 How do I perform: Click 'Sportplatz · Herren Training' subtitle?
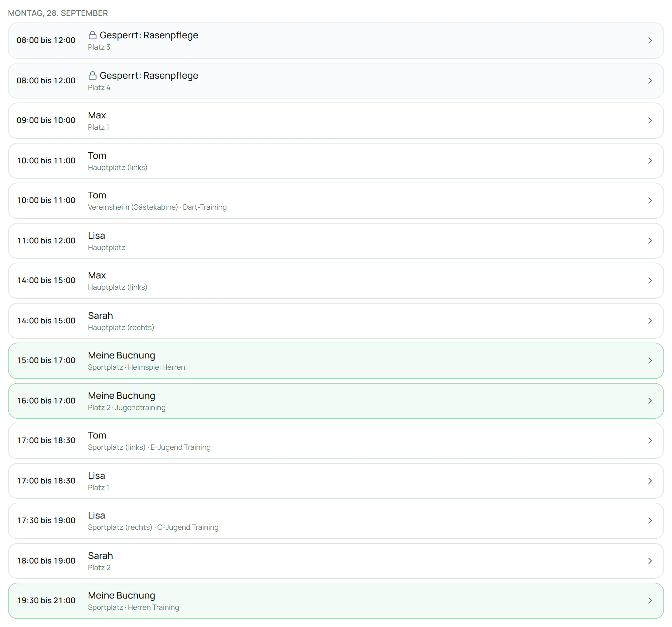tap(134, 607)
